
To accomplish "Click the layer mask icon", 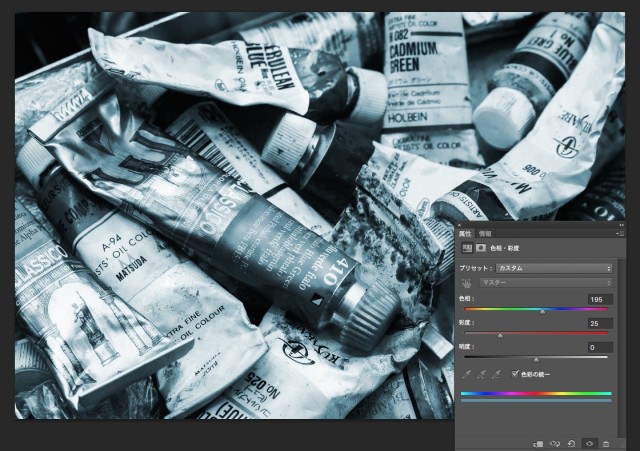I will coord(481,247).
